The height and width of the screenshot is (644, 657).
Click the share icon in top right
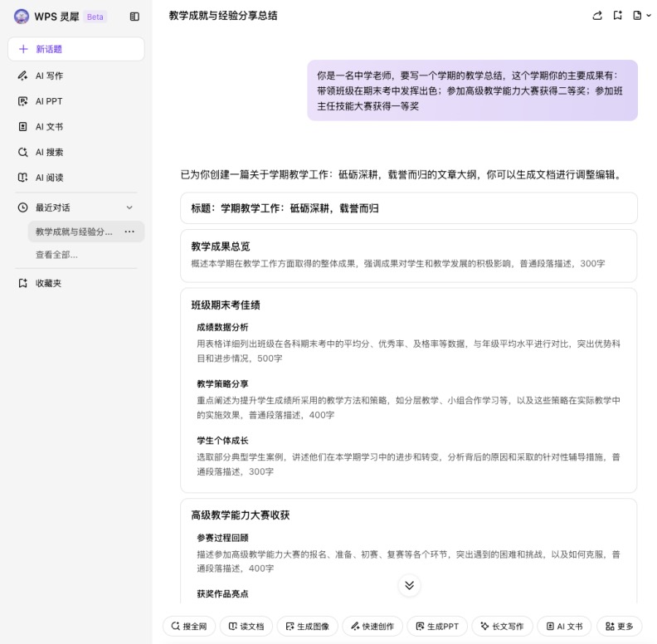pyautogui.click(x=597, y=16)
